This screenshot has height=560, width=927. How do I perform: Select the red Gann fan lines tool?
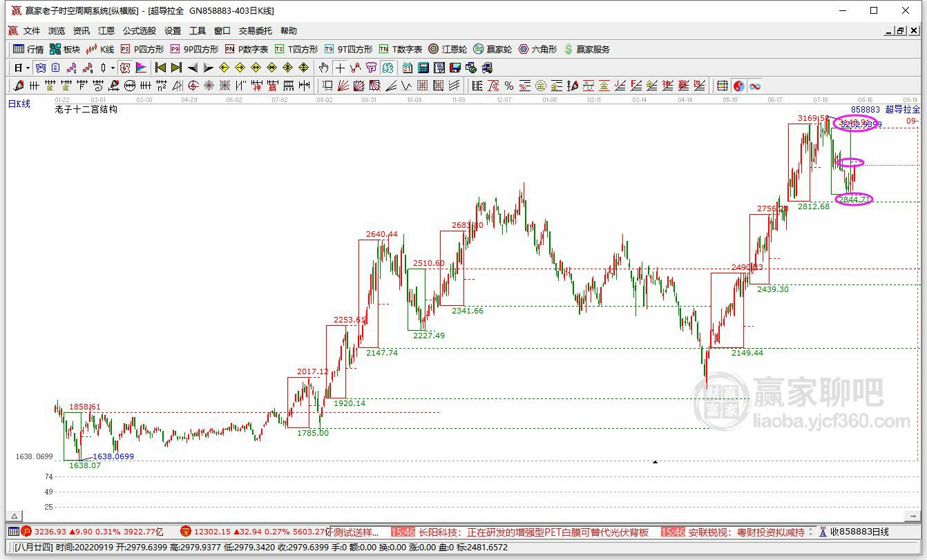click(x=343, y=86)
